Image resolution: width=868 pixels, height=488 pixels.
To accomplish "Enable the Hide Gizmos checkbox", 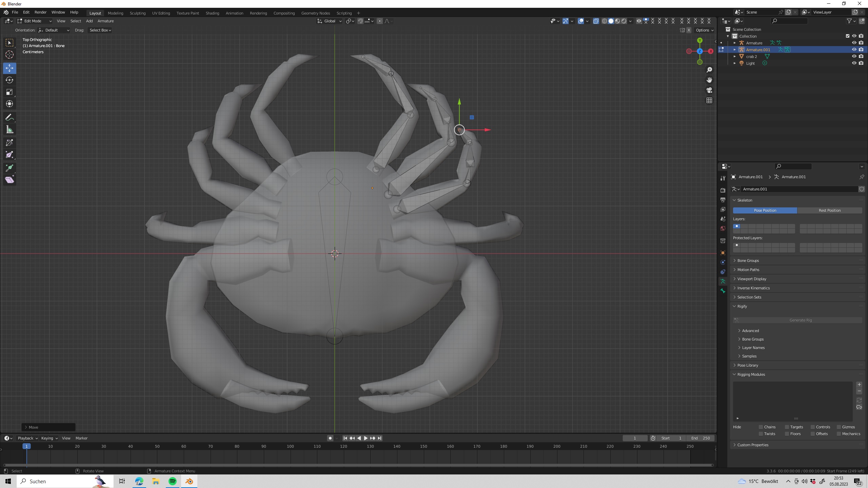I will pos(839,427).
